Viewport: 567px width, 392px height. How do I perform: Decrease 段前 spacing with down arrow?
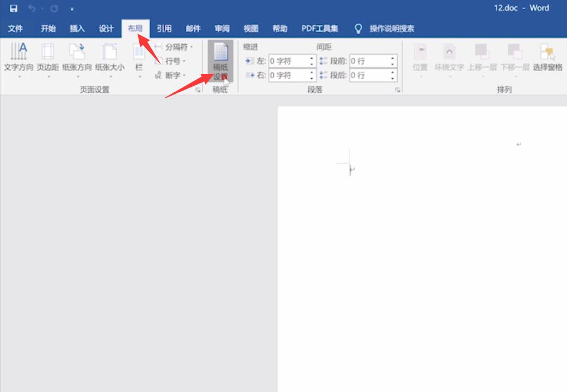pyautogui.click(x=392, y=64)
